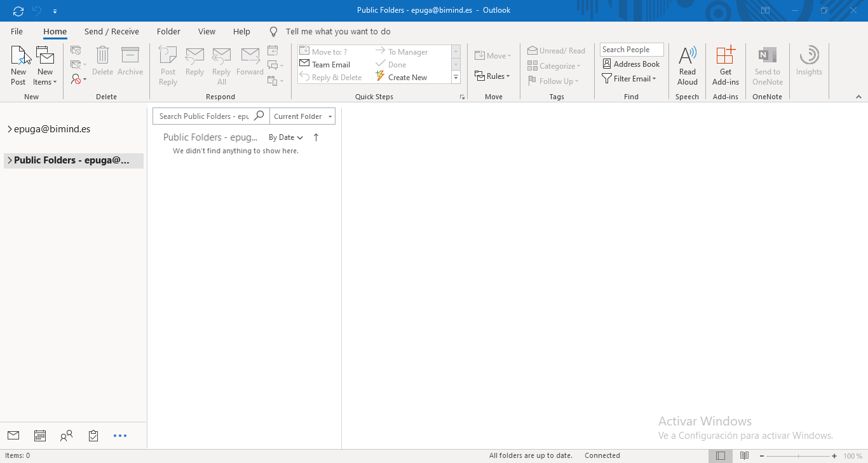Open the Help tab
The image size is (868, 463).
click(241, 31)
